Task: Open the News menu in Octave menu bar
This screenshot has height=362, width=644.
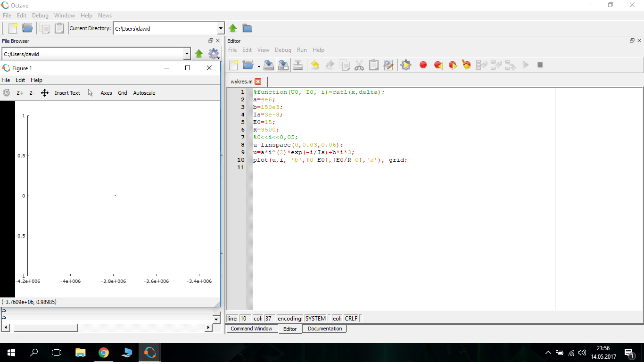Action: (105, 16)
